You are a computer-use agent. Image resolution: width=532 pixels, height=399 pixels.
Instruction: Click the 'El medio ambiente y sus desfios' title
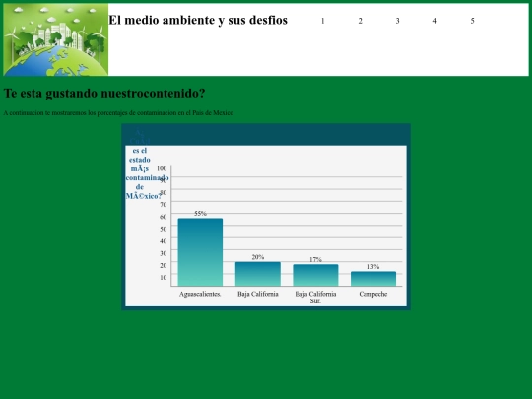click(198, 20)
